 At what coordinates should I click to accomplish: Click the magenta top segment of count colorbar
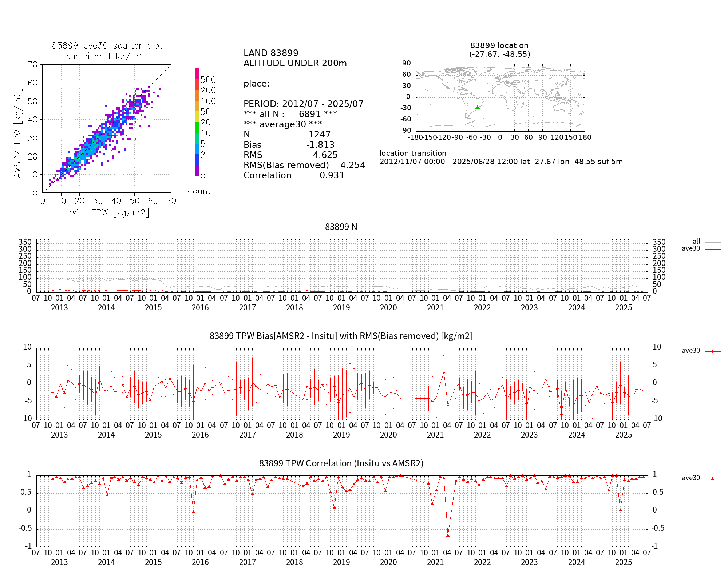[x=197, y=74]
